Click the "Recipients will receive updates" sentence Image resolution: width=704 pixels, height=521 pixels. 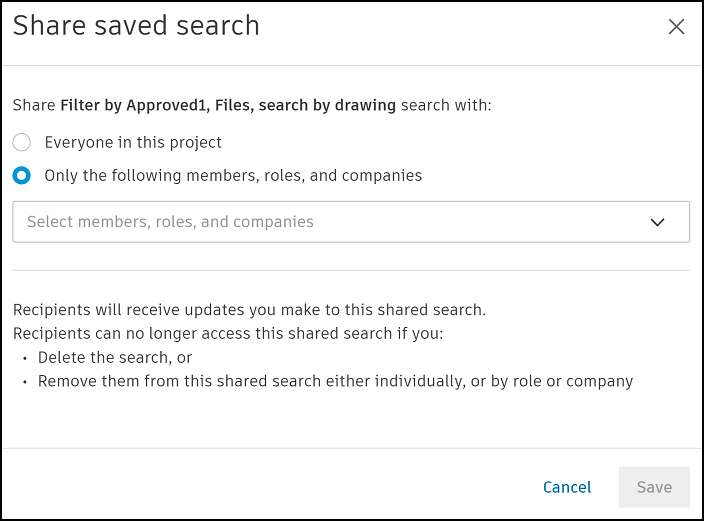point(249,310)
